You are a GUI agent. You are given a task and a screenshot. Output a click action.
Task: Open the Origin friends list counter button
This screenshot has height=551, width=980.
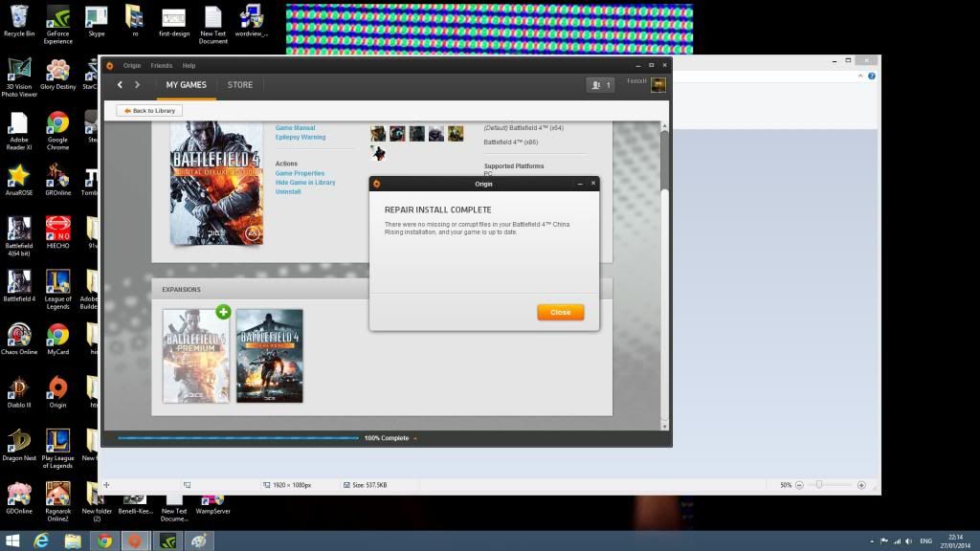tap(600, 85)
